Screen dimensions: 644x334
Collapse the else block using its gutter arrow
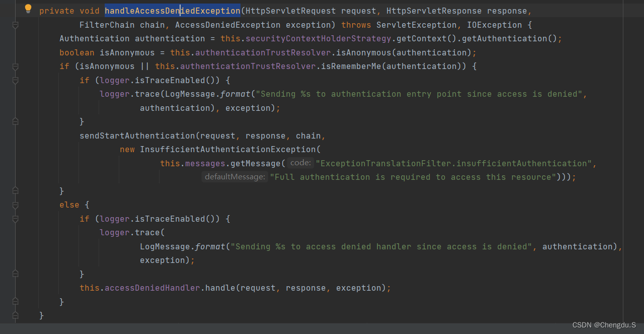coord(15,206)
